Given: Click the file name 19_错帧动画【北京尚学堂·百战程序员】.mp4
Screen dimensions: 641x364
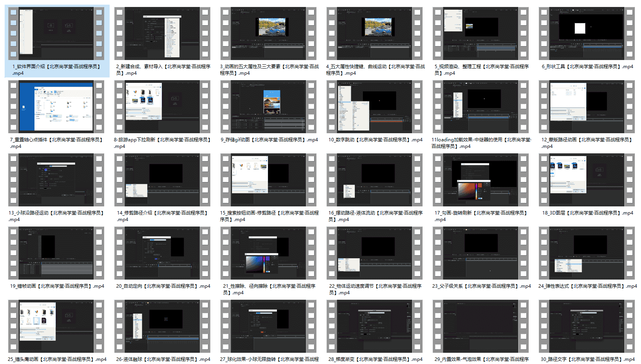Looking at the screenshot, I should pyautogui.click(x=57, y=286).
